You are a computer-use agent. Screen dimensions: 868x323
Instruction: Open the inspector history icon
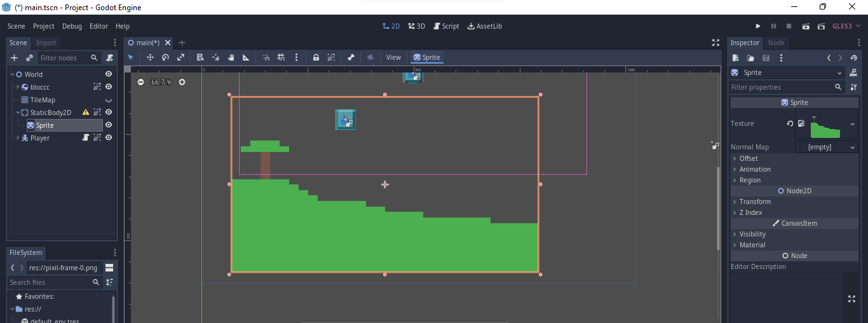pos(853,58)
